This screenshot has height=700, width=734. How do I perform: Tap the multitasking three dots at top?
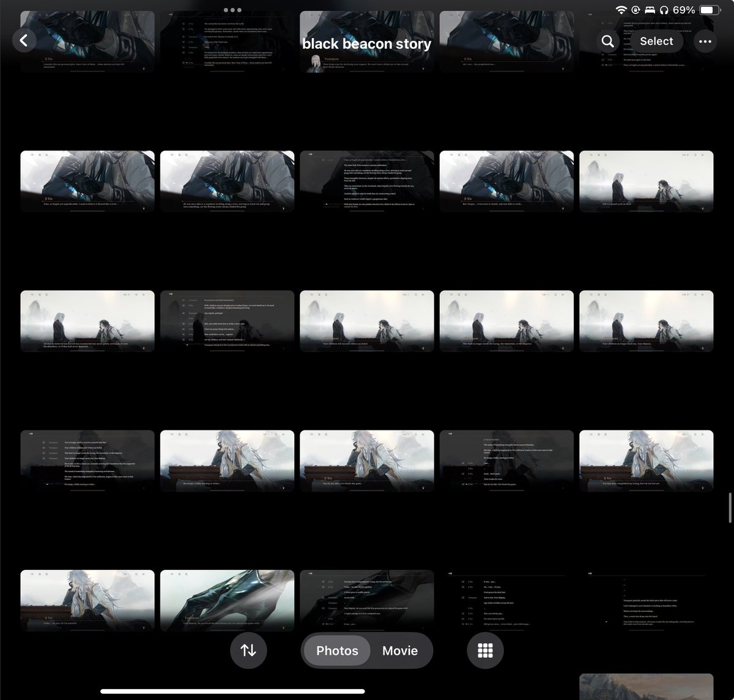click(232, 10)
